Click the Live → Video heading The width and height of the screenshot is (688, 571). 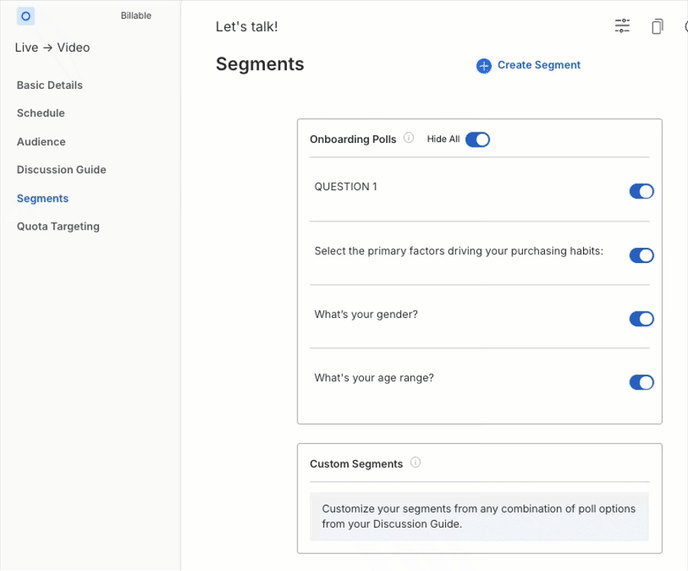coord(52,47)
